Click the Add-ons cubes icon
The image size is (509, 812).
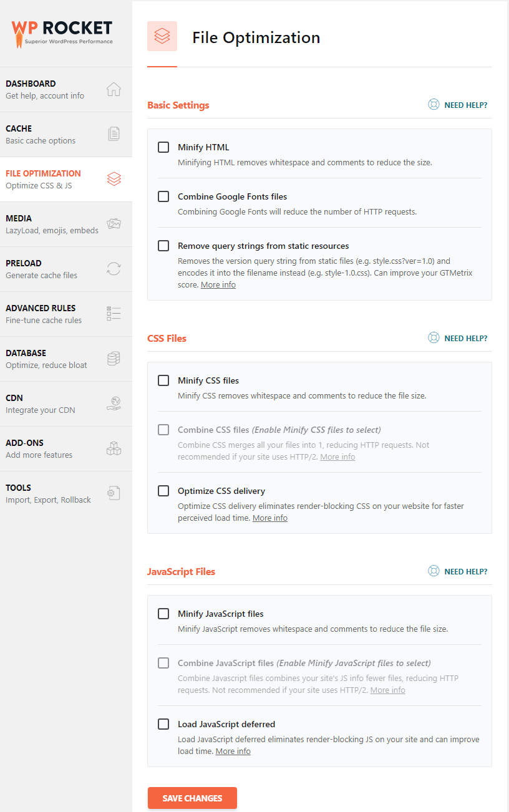point(114,448)
